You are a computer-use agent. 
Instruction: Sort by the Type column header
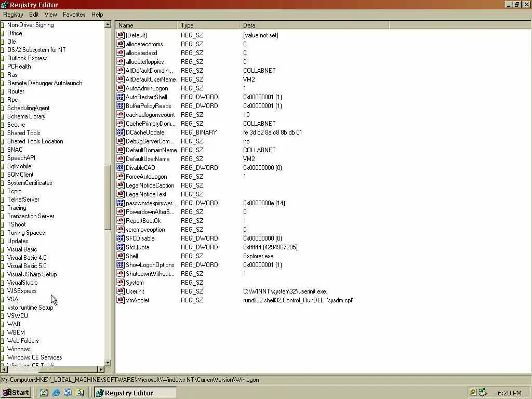[208, 25]
